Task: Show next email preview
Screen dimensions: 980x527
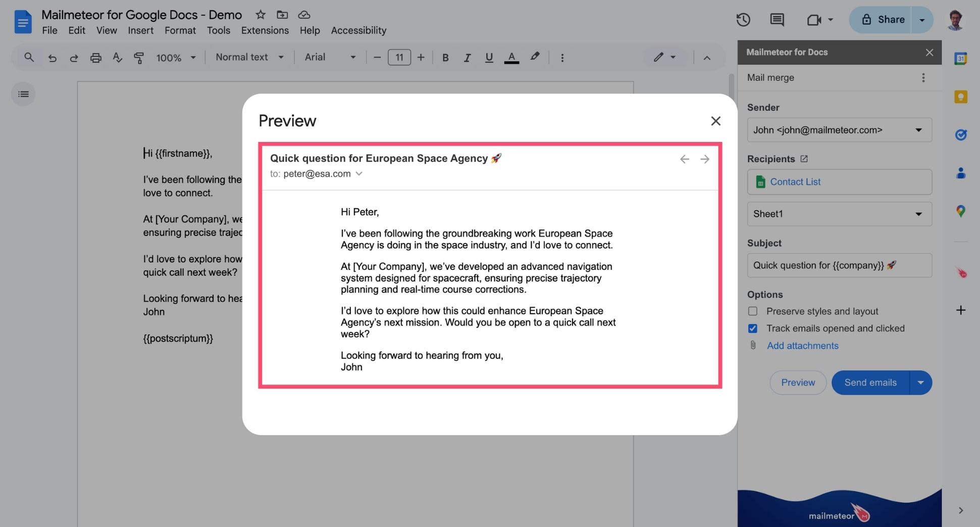Action: click(705, 159)
